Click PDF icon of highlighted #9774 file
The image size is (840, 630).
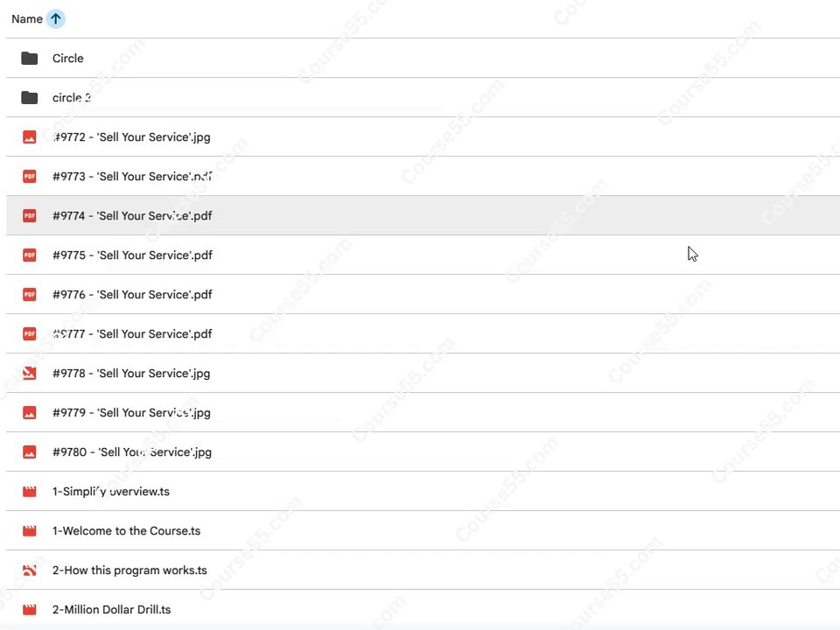(30, 216)
